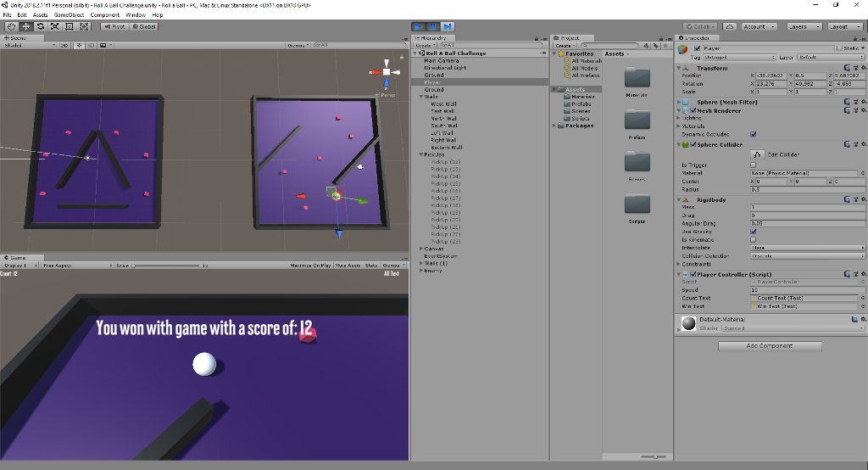Toggle Player Controller script enabled checkbox
Viewport: 868px width, 470px height.
(693, 274)
